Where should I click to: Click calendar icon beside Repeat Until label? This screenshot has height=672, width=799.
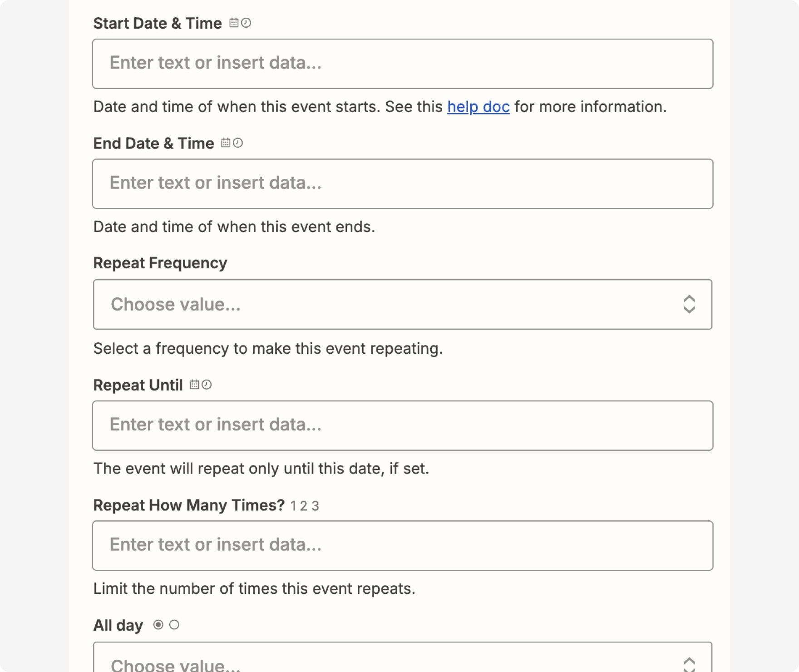point(194,385)
